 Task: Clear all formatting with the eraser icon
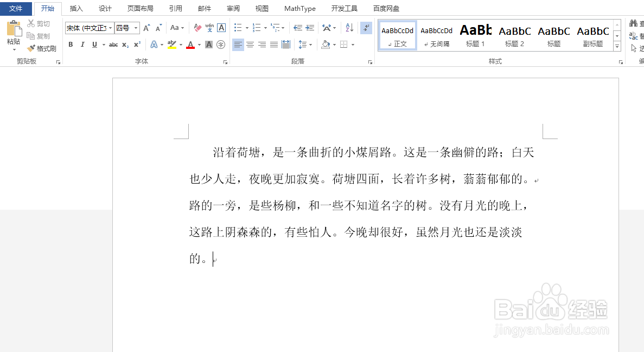[197, 28]
